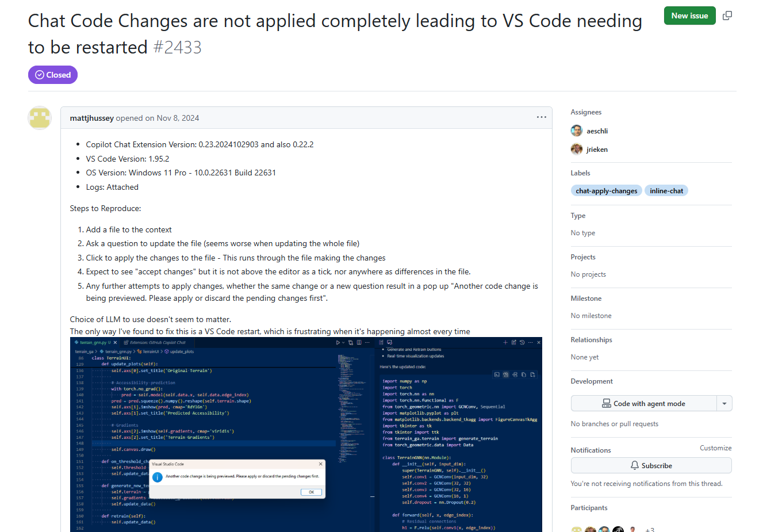763x532 pixels.
Task: Click 'You're not receiving notifications' message
Action: tap(646, 484)
